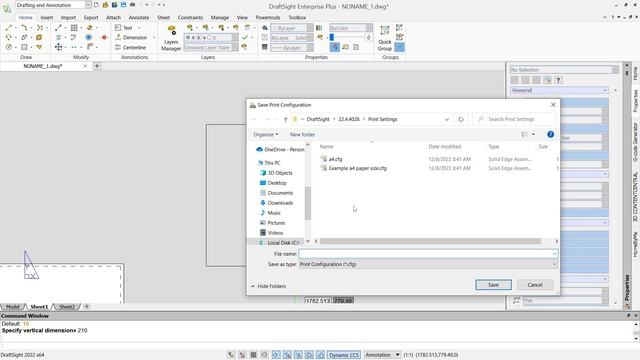
Task: Click New folder in the dialog
Action: 302,134
